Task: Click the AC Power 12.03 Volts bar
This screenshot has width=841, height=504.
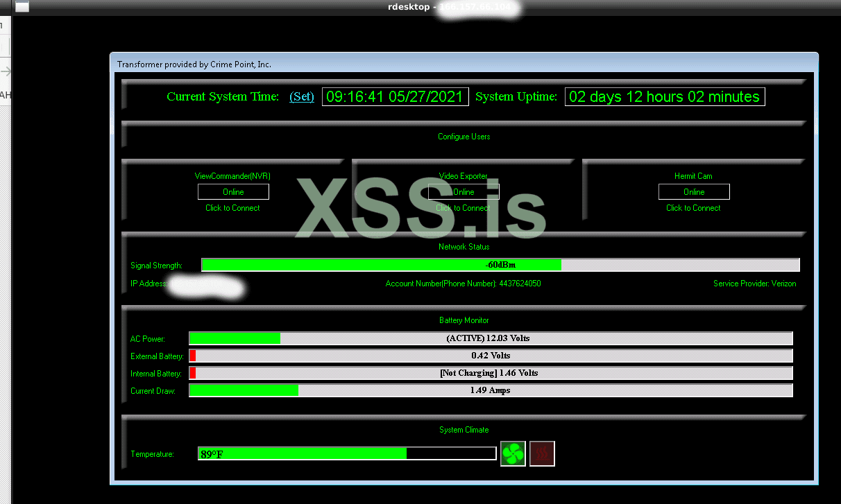Action: click(x=491, y=338)
